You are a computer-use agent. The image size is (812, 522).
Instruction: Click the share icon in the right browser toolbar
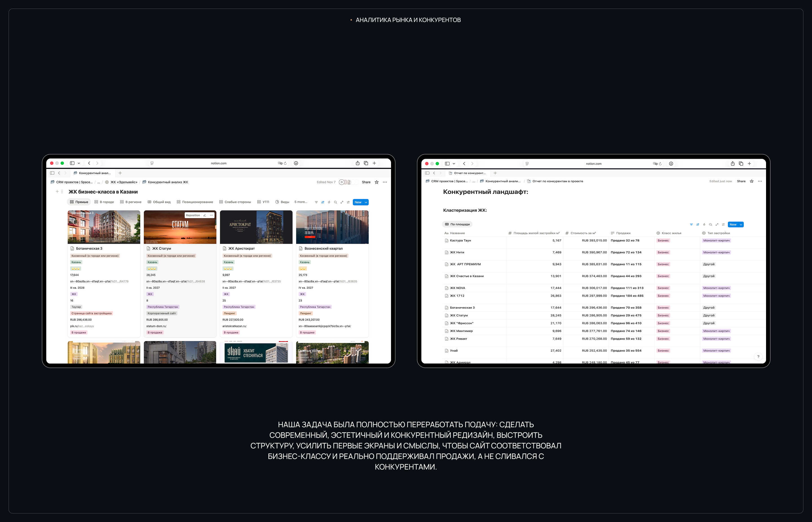733,164
